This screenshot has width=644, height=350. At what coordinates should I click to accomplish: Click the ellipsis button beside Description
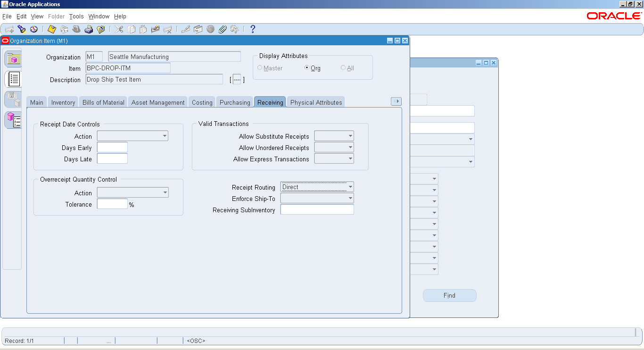(x=237, y=79)
